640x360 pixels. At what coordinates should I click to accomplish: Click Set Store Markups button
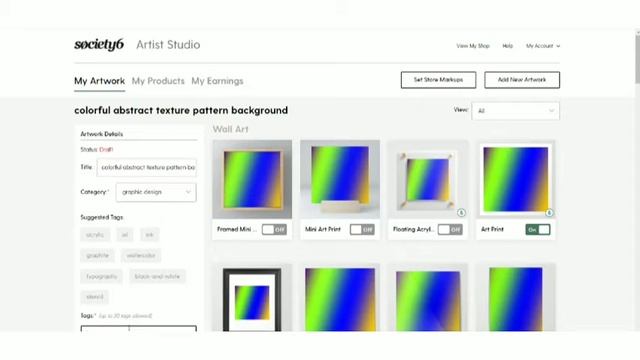438,80
